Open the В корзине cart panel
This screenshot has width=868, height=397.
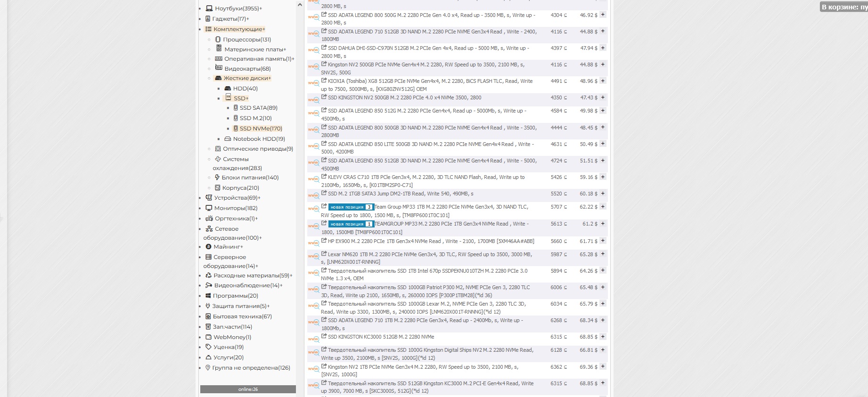coord(844,7)
